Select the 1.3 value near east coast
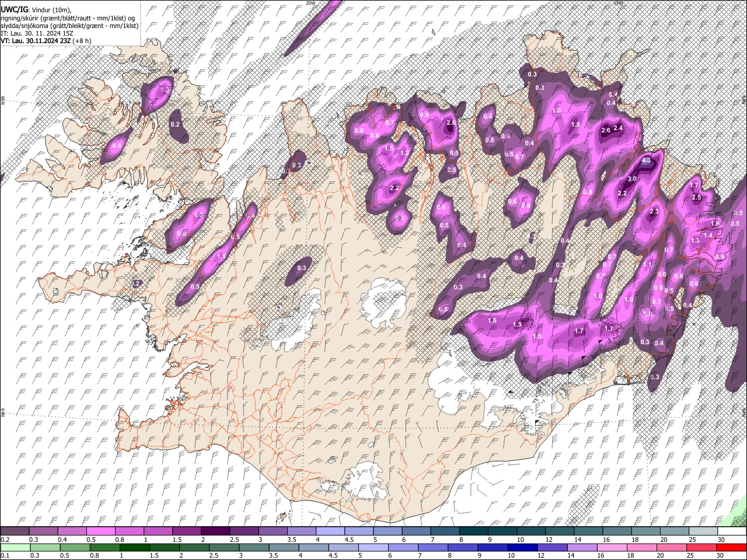The image size is (747, 560). click(695, 241)
